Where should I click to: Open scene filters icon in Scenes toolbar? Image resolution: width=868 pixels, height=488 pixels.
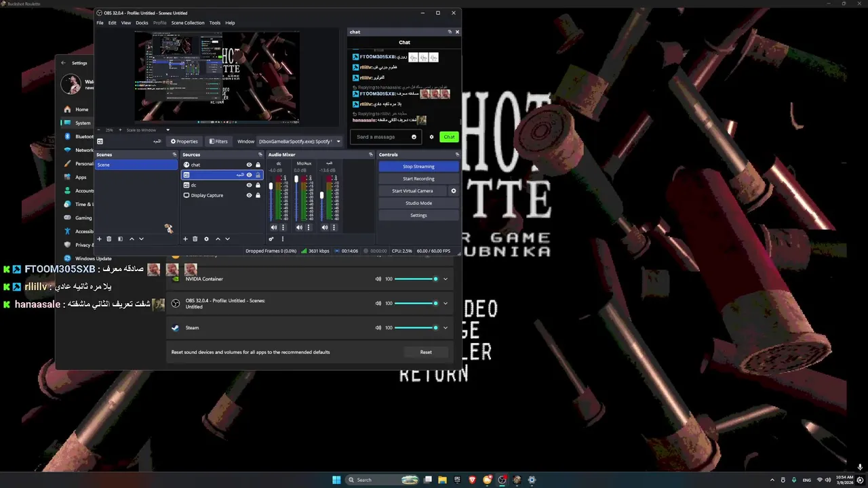pyautogui.click(x=120, y=239)
